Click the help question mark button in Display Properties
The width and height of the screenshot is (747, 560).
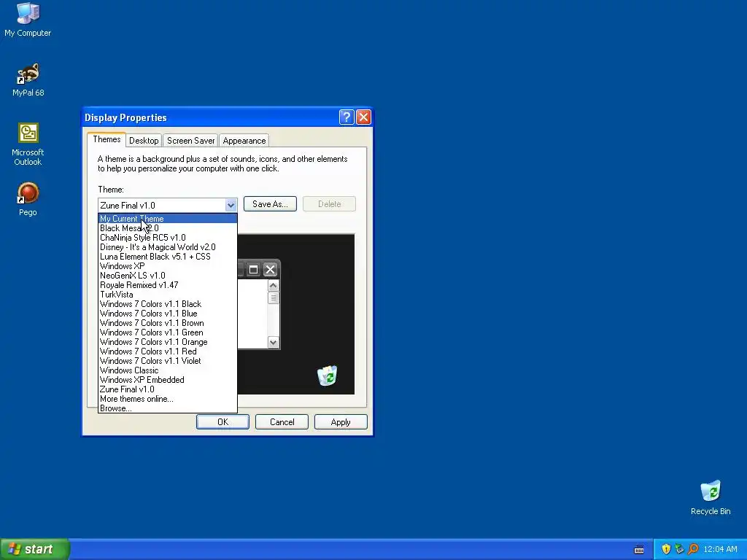pyautogui.click(x=347, y=117)
